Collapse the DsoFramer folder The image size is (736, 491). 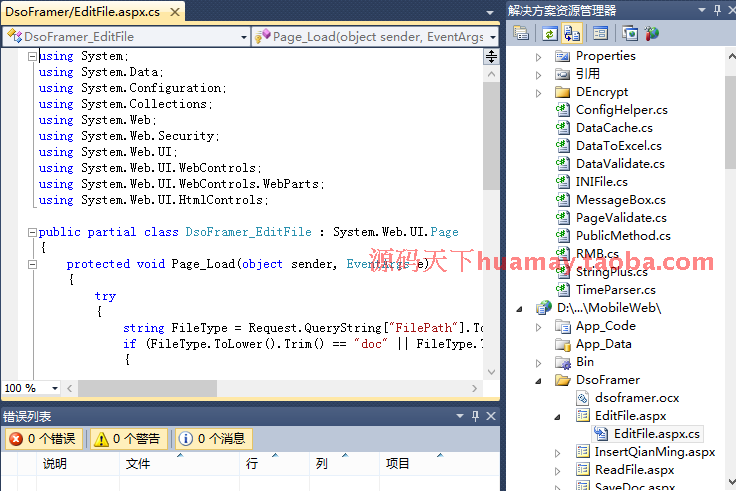[x=538, y=381]
